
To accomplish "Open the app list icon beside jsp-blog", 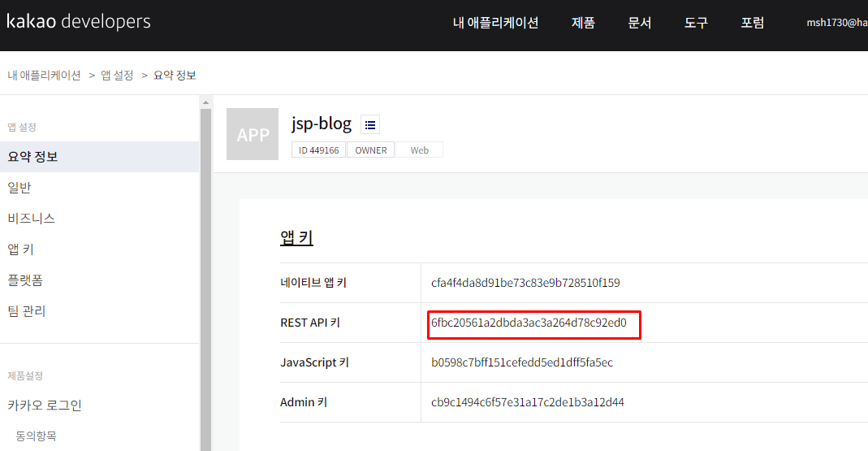I will [x=370, y=124].
